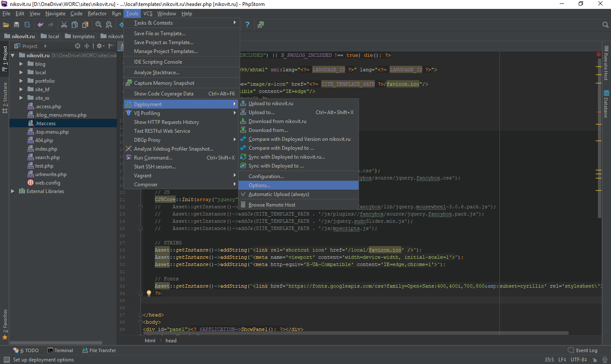
Task: Click the intention lightbulb in editor gutter
Action: tap(149, 293)
